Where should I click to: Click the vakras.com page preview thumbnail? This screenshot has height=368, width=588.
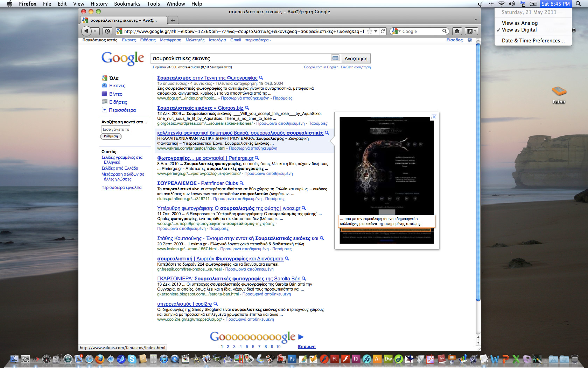(387, 180)
